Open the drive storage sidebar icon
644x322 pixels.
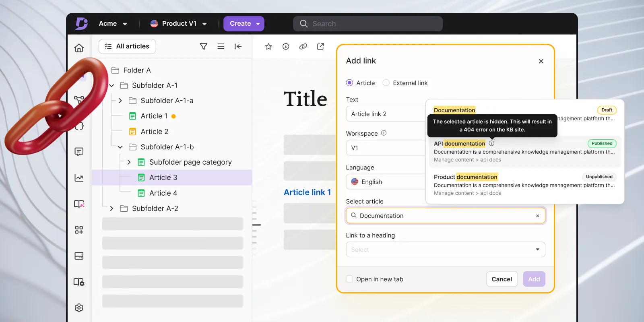79,256
